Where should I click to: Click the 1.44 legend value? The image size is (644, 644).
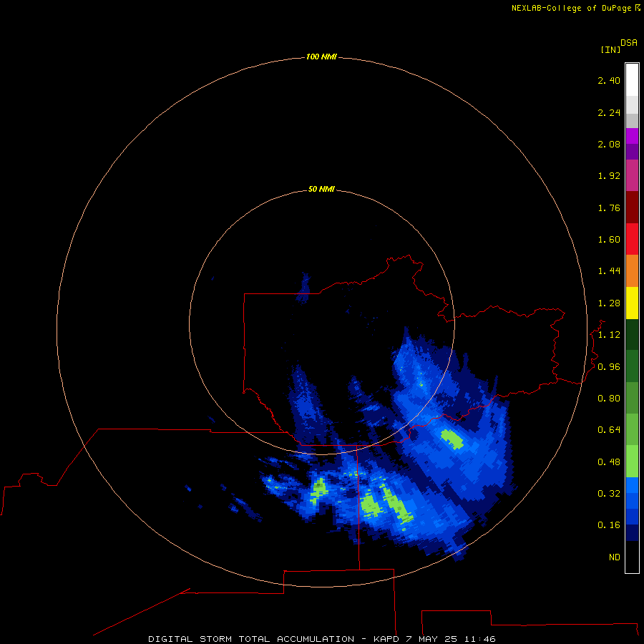pos(609,270)
